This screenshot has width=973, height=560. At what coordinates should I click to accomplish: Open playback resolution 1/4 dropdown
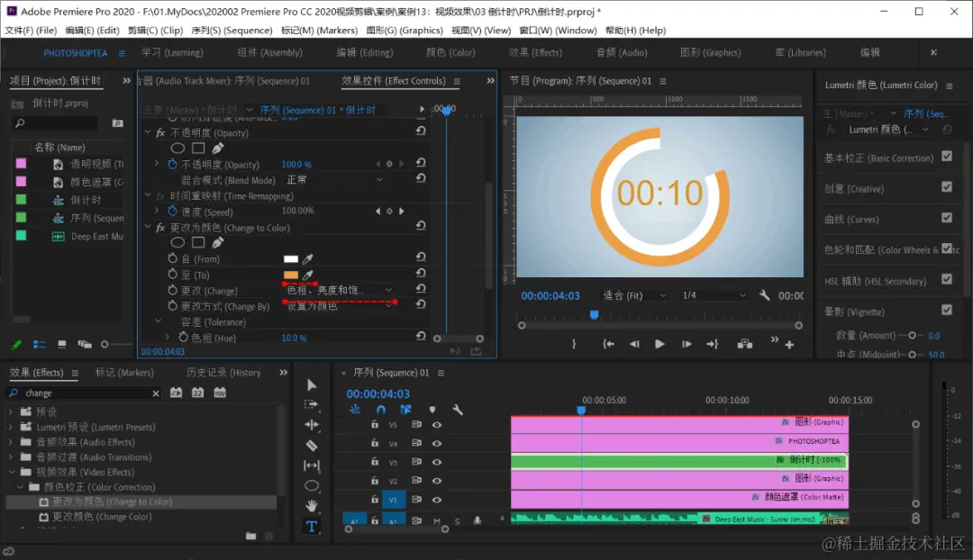[x=713, y=296]
